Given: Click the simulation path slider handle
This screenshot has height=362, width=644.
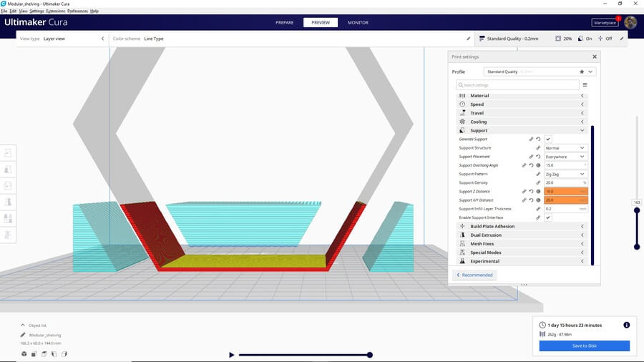Looking at the screenshot, I should click(370, 355).
